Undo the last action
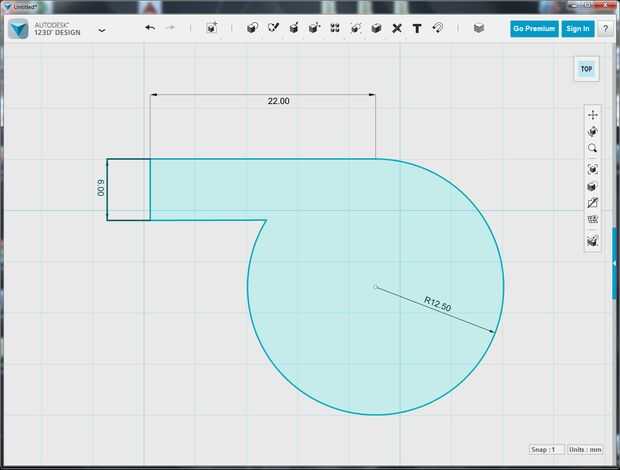Image resolution: width=620 pixels, height=470 pixels. coord(150,28)
